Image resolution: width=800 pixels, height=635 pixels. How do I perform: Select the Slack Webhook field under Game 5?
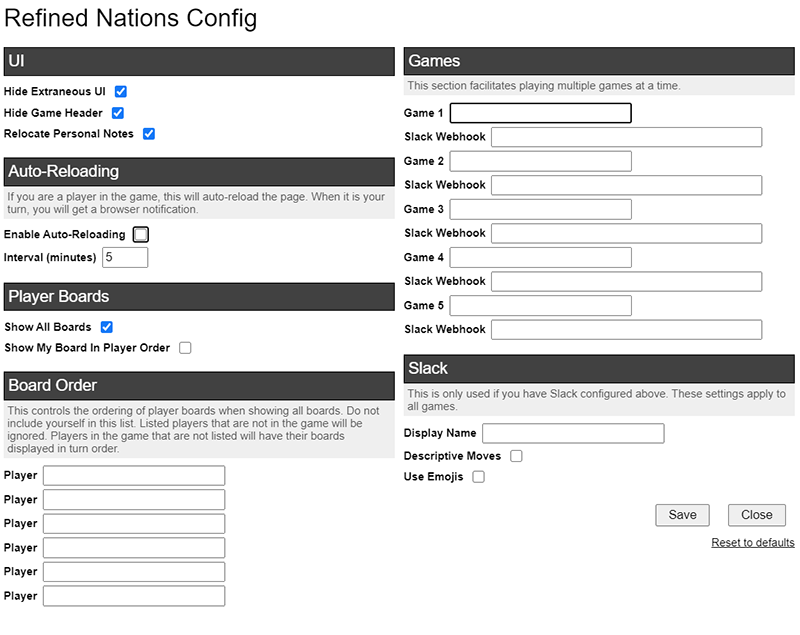(x=627, y=329)
